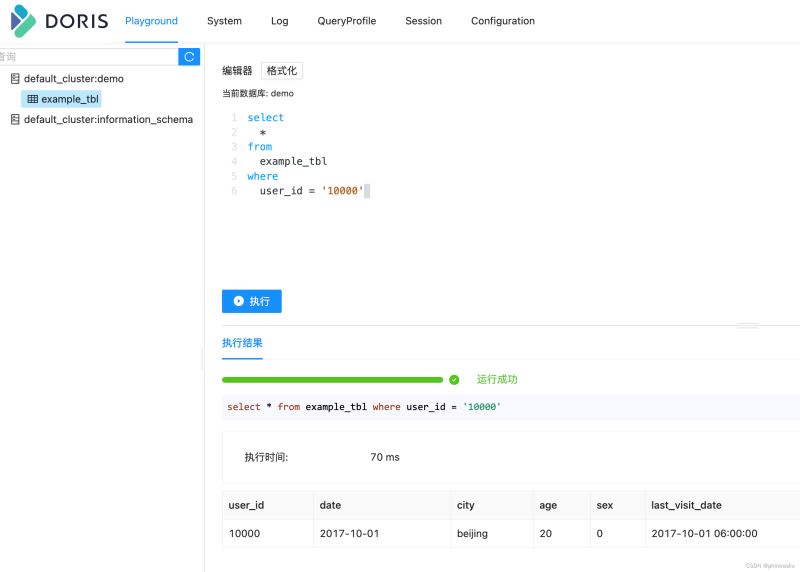Select the example_tbl table in the tree
Viewport: 800px width, 572px height.
coord(70,99)
